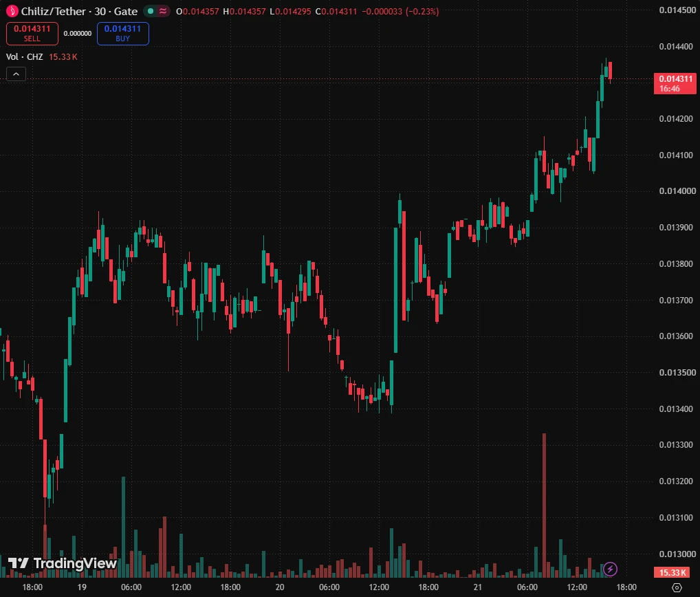Click the high price value H0.014357
Viewport: 700px width, 597px height.
244,11
